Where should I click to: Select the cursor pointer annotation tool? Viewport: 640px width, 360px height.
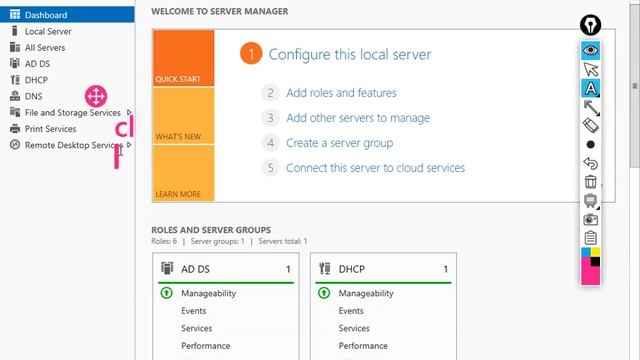591,69
